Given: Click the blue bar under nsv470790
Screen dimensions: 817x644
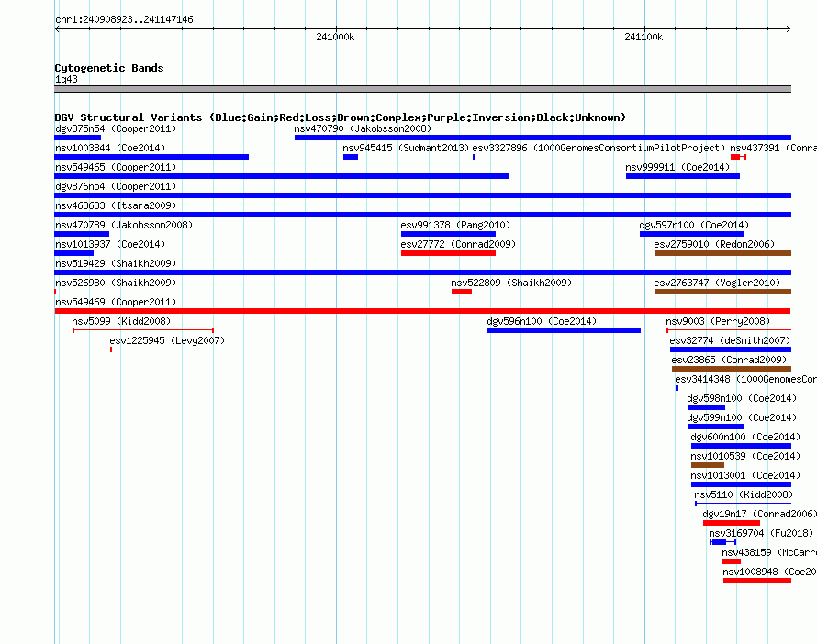Looking at the screenshot, I should pos(543,138).
